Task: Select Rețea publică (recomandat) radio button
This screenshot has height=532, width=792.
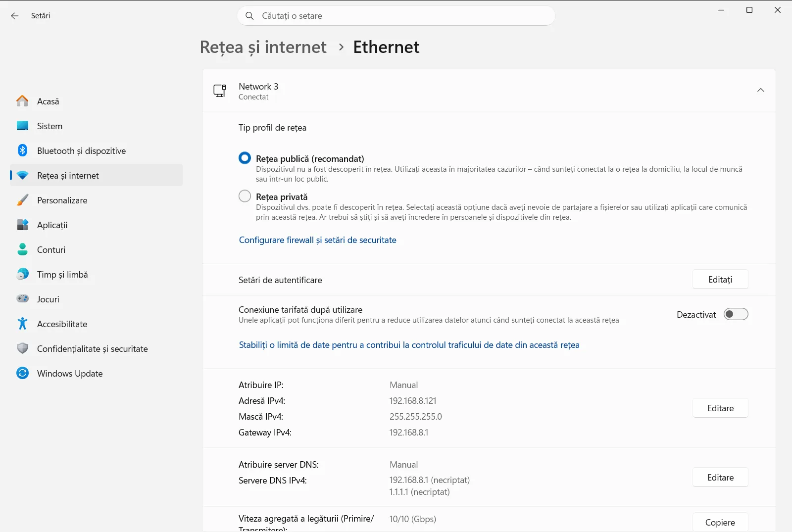Action: pos(245,158)
